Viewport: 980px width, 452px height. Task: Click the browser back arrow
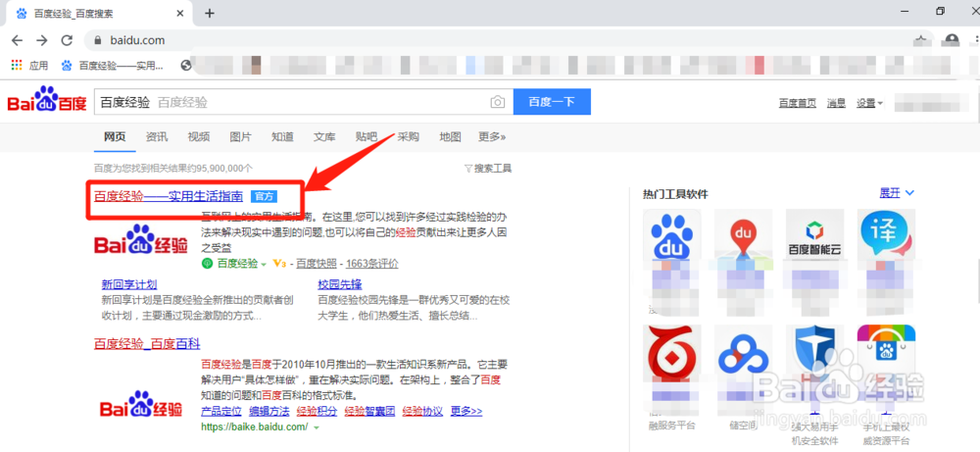17,40
